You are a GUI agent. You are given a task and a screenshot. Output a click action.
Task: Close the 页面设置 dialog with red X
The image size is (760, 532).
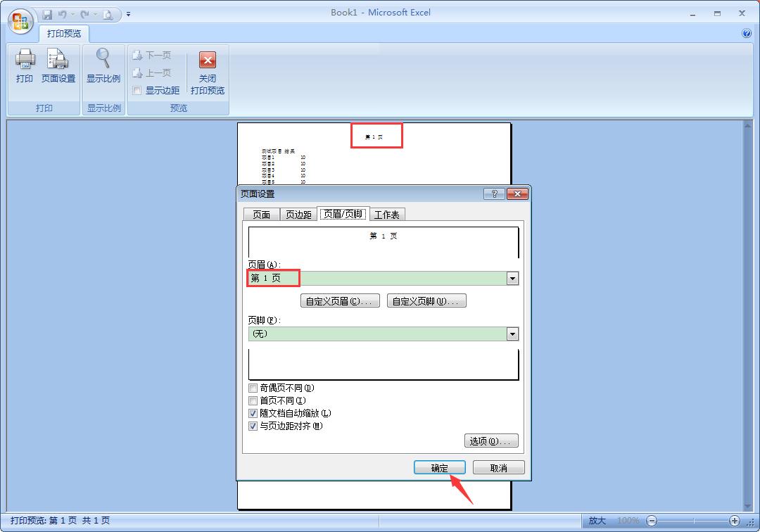(517, 194)
